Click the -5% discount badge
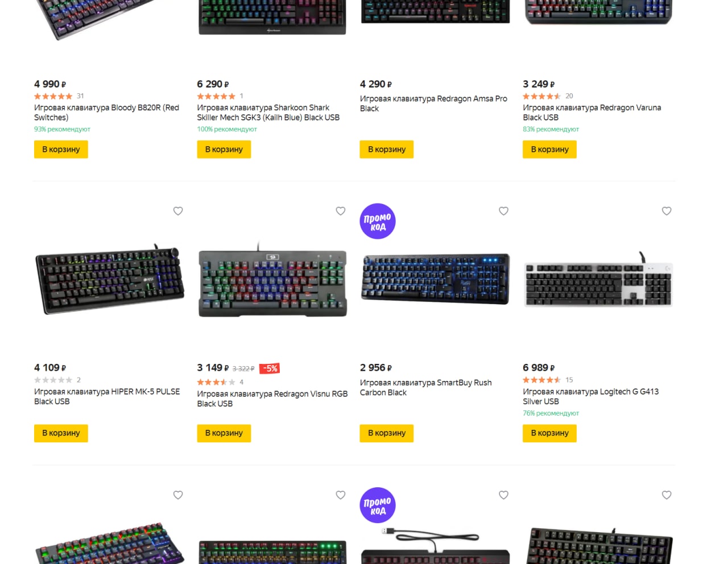728x564 pixels. click(x=270, y=368)
